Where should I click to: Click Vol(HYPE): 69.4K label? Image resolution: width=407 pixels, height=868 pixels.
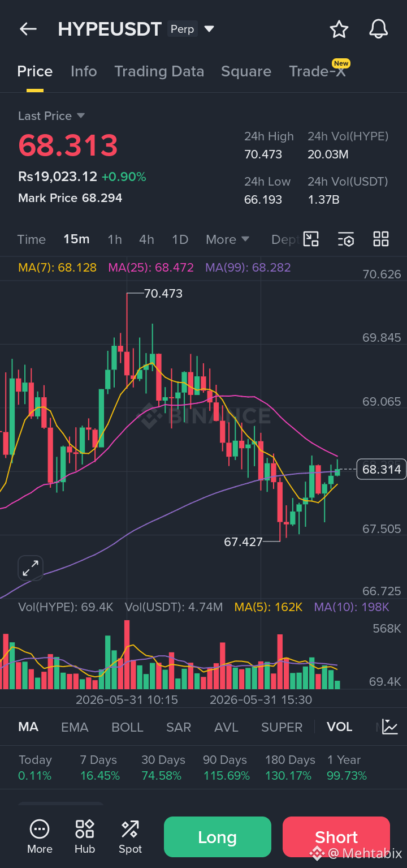[x=66, y=607]
